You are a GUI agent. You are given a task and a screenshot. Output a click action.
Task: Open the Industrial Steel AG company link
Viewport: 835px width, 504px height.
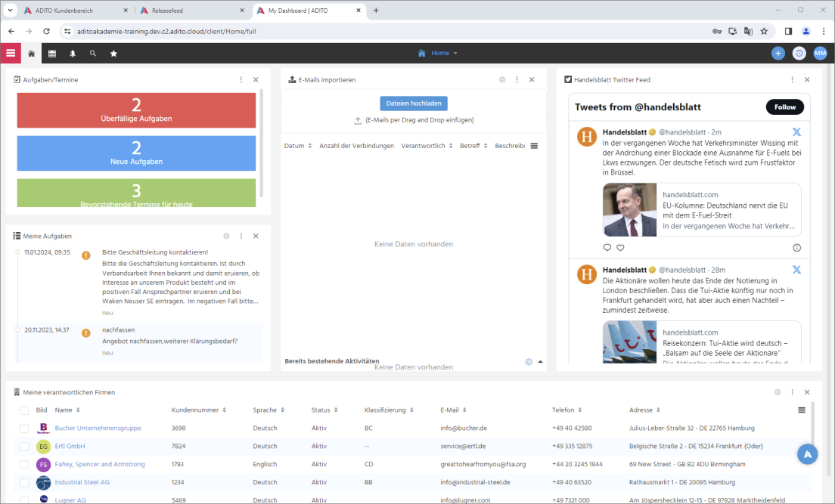click(x=82, y=482)
